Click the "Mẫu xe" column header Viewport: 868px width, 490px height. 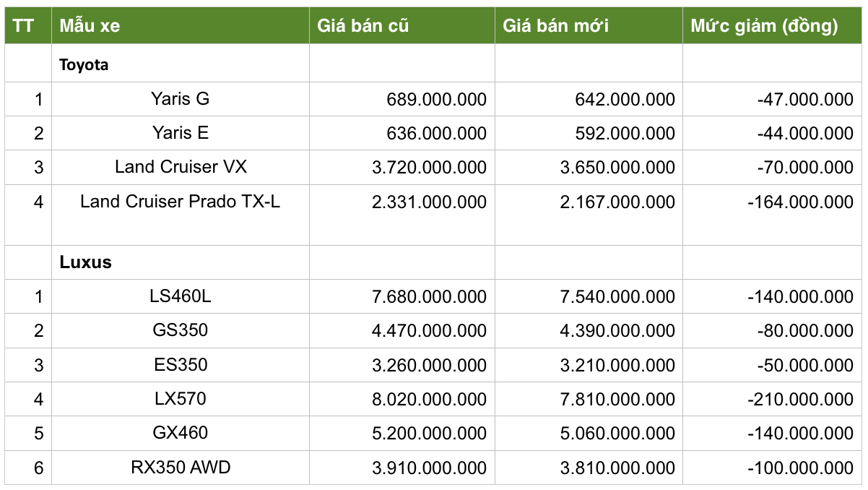(x=90, y=26)
